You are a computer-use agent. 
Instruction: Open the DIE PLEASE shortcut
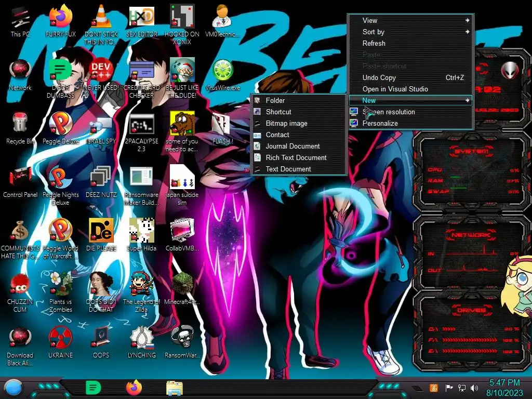[101, 236]
